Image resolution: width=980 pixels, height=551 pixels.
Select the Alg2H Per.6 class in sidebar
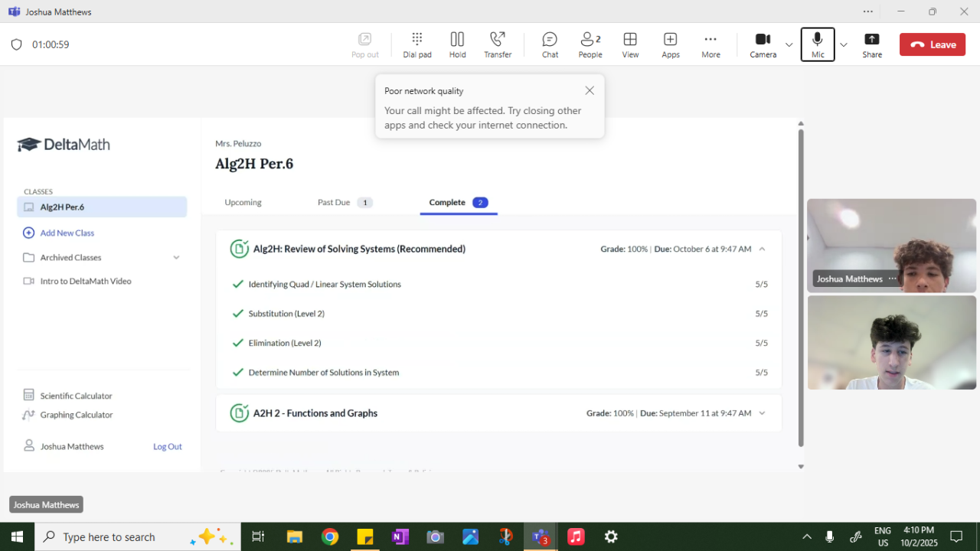pyautogui.click(x=102, y=207)
